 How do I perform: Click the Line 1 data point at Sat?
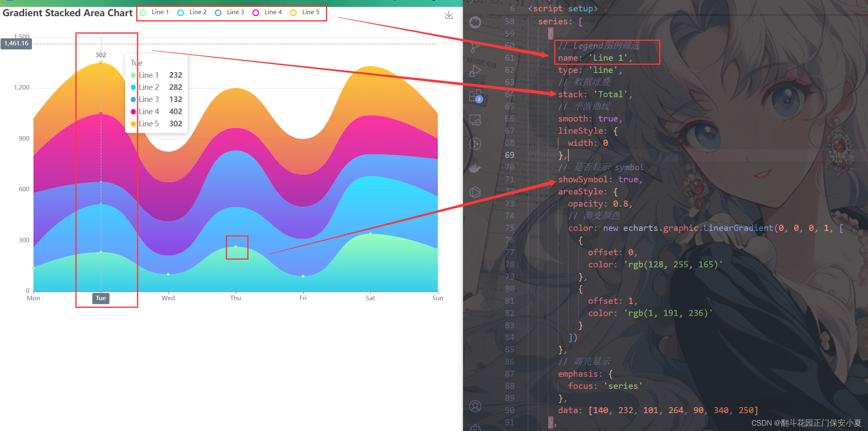(x=370, y=234)
